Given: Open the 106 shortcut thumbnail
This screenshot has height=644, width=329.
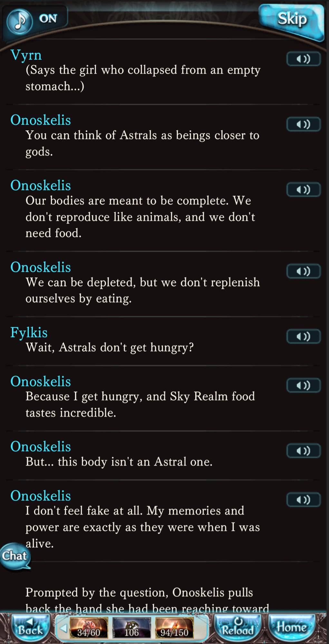Looking at the screenshot, I should tap(131, 628).
